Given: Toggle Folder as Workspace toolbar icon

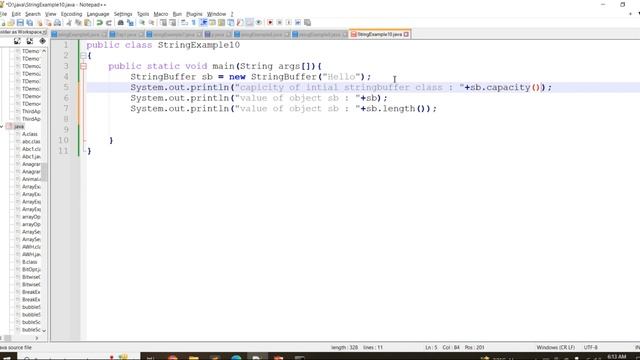Looking at the screenshot, I should 249,23.
